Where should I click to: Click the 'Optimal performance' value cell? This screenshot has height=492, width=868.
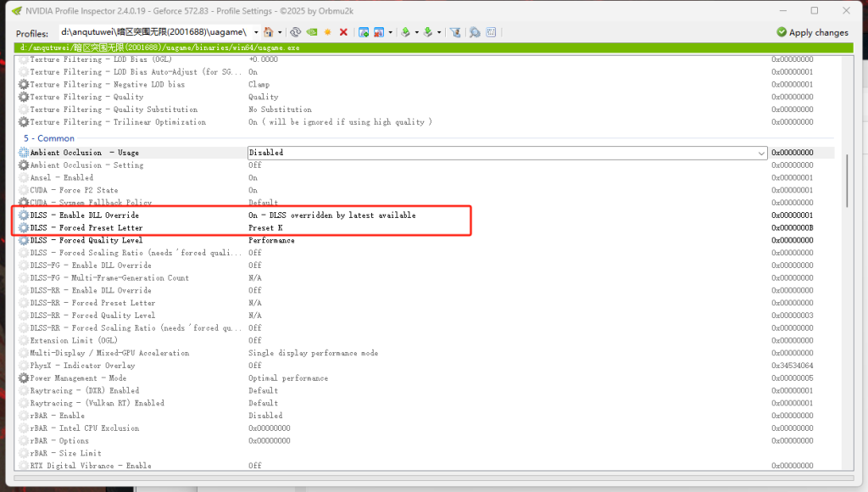288,377
